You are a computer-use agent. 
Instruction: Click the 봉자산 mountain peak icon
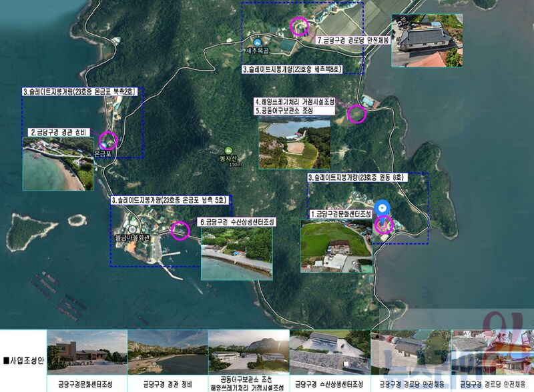[229, 151]
